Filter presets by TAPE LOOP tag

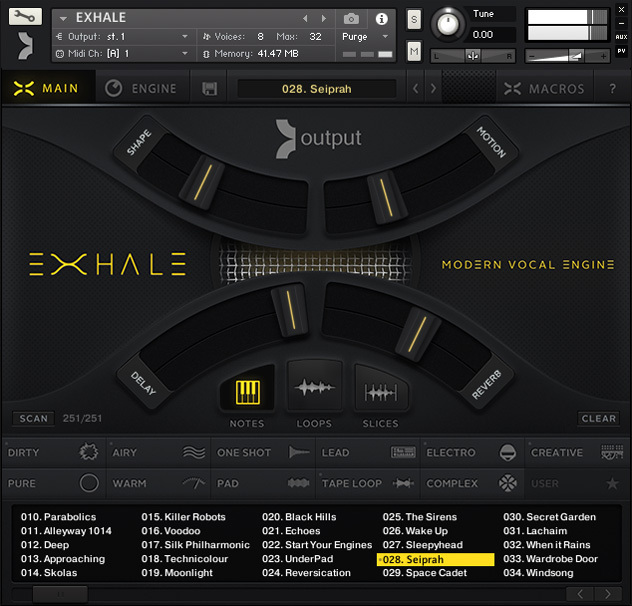click(368, 483)
